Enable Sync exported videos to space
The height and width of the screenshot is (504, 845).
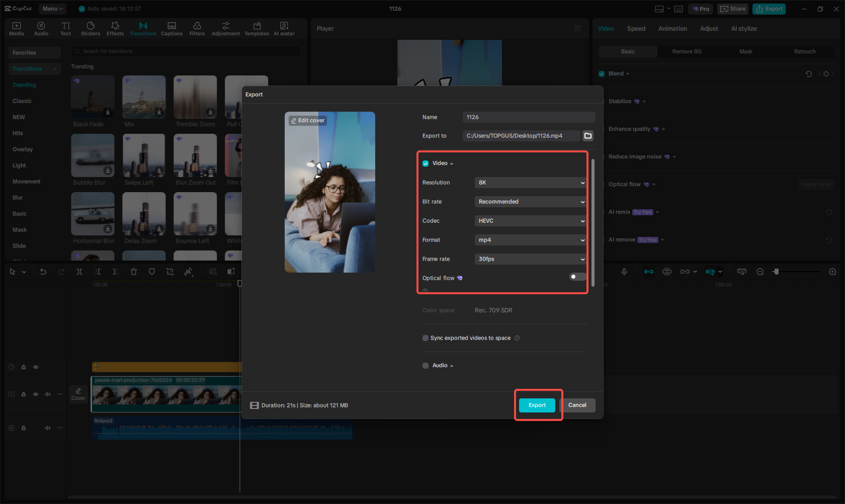426,338
